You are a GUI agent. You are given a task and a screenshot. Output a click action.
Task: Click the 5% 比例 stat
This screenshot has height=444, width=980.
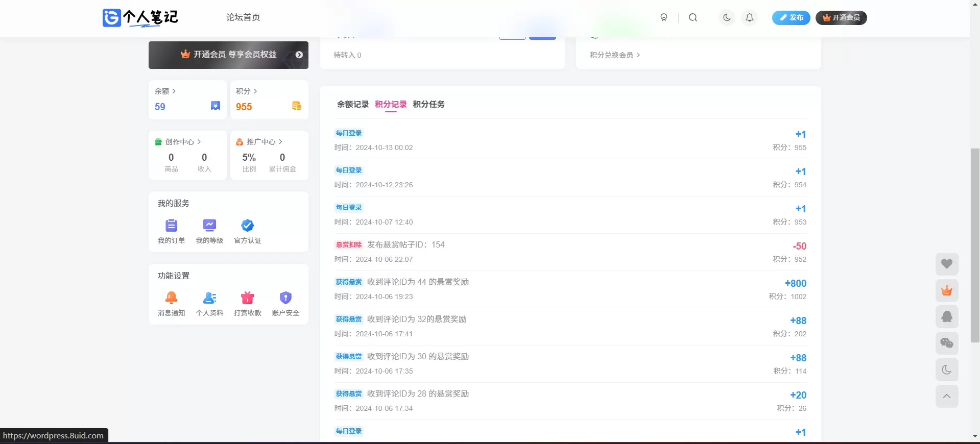click(x=249, y=162)
